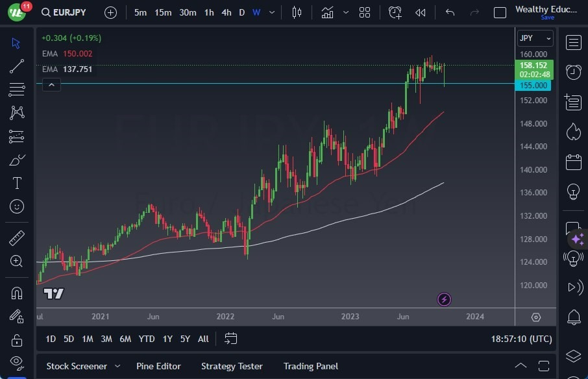Open the JPY price scale dropdown
This screenshot has width=588, height=379.
[535, 38]
